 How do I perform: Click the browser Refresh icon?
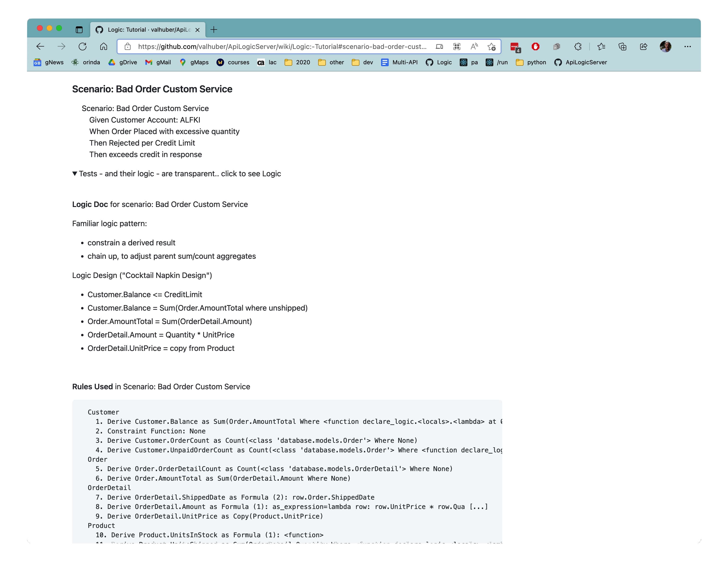pyautogui.click(x=82, y=47)
